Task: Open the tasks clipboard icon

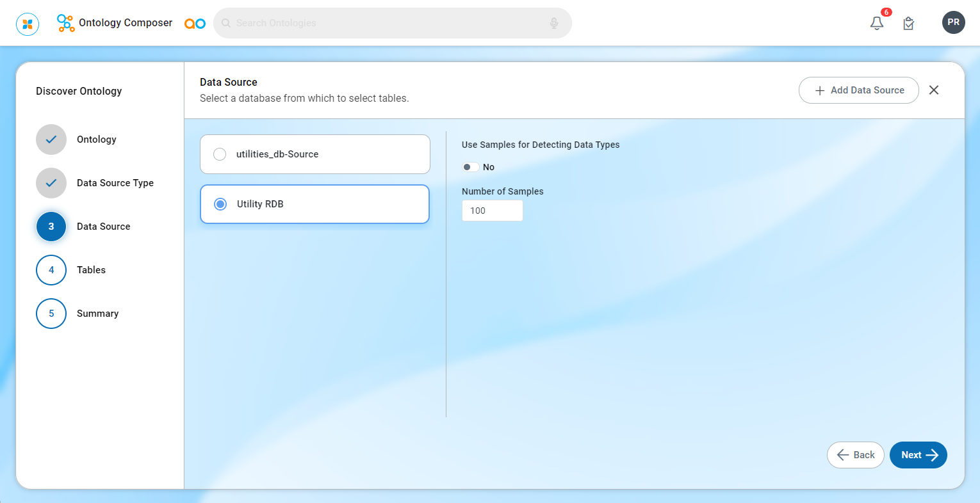Action: click(x=908, y=24)
